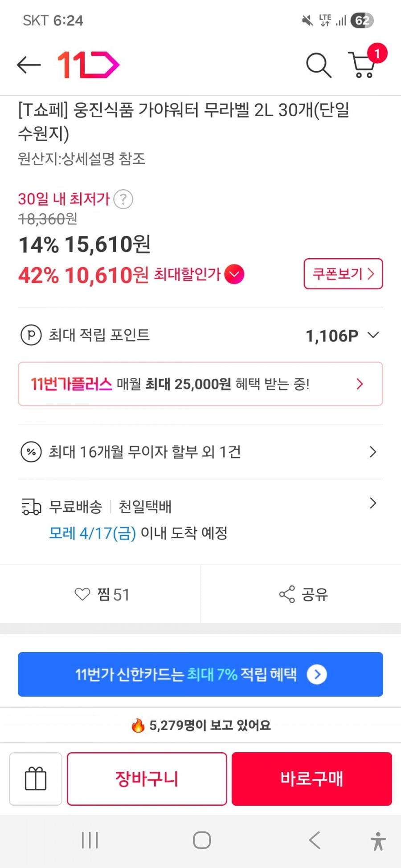
Task: Open the shopping cart icon
Action: 363,65
